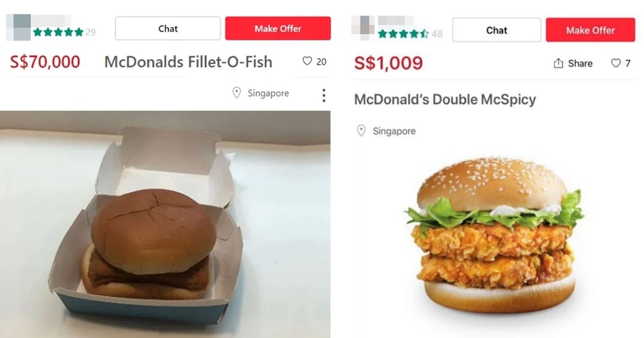
Task: Like the Double McSpicy listing heart icon
Action: [x=616, y=63]
